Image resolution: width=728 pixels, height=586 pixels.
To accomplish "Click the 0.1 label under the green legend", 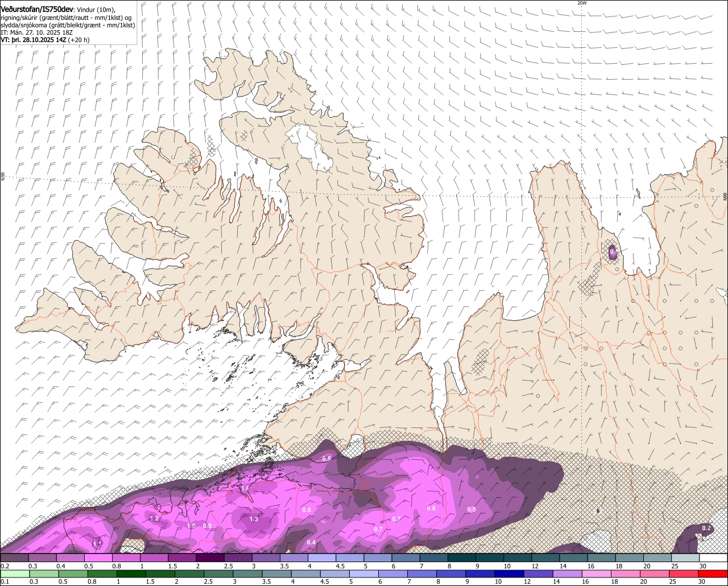I will click(x=5, y=581).
